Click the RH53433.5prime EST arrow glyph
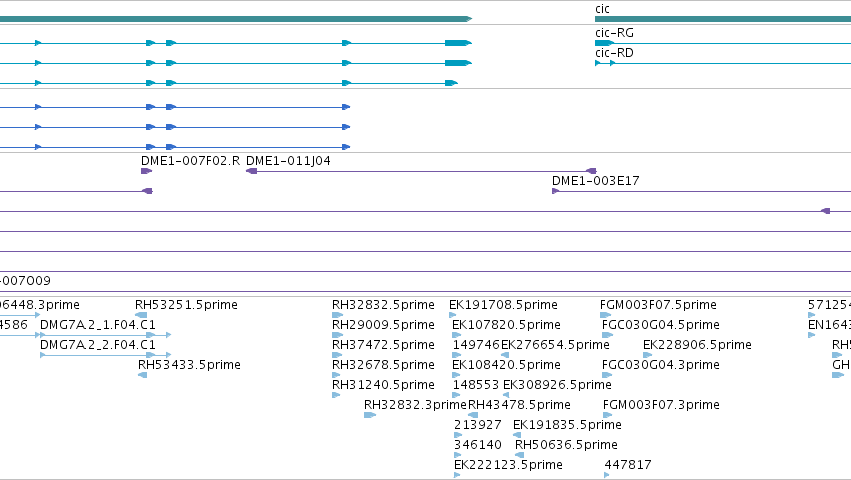The height and width of the screenshot is (480, 851). [x=143, y=375]
